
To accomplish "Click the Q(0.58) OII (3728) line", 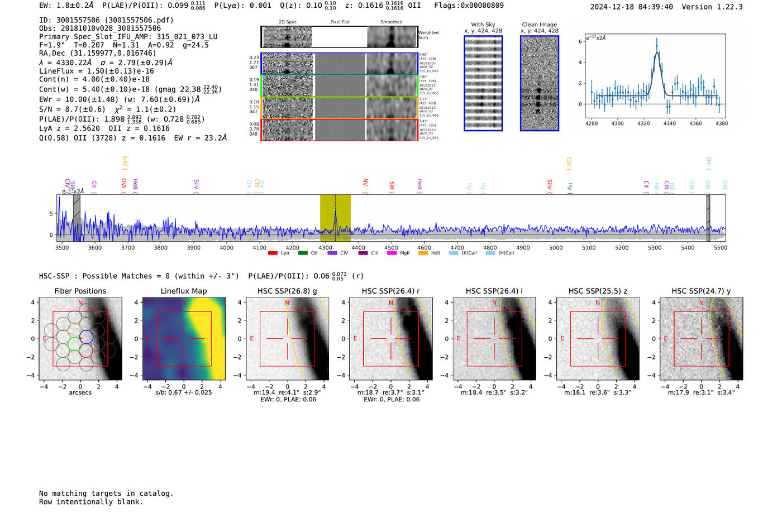I will pos(133,138).
